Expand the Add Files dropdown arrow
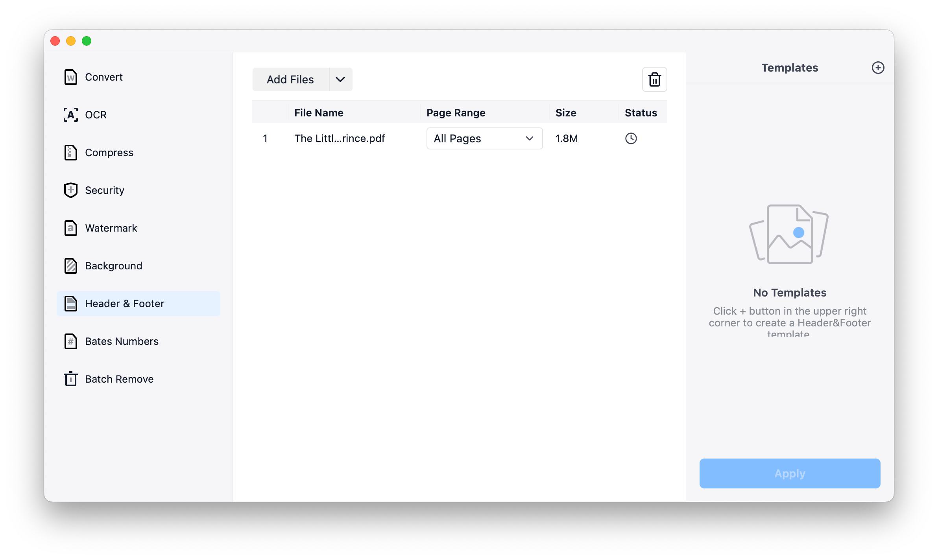The height and width of the screenshot is (560, 938). (340, 79)
